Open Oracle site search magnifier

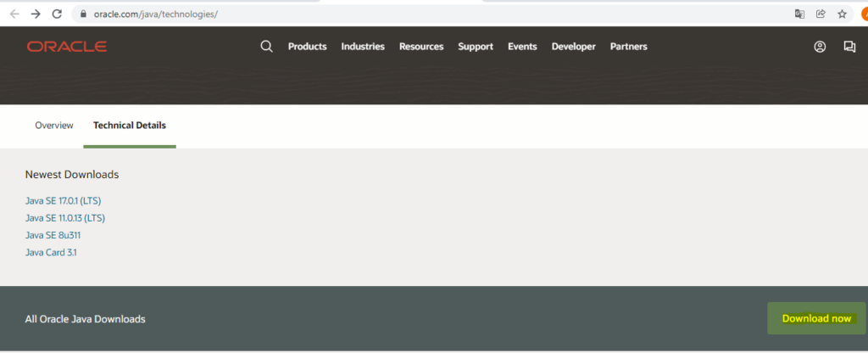click(x=266, y=47)
